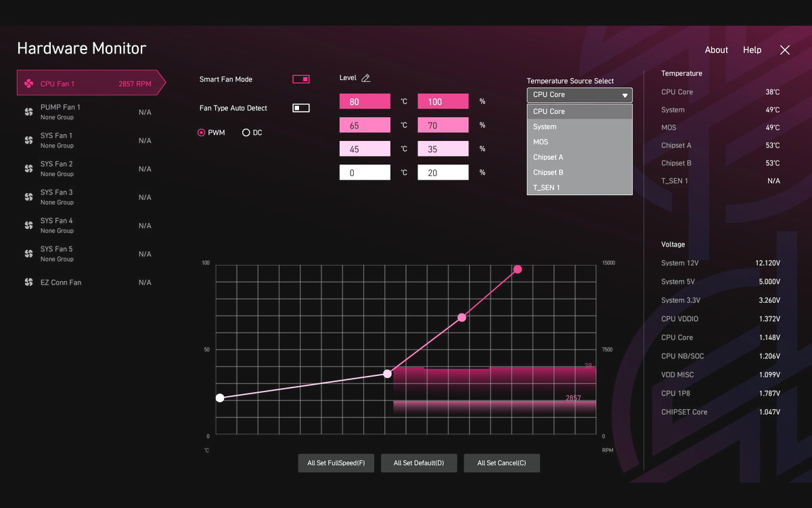Click the CHIPSET Core 1.047V value
The image size is (812, 508).
tap(769, 412)
